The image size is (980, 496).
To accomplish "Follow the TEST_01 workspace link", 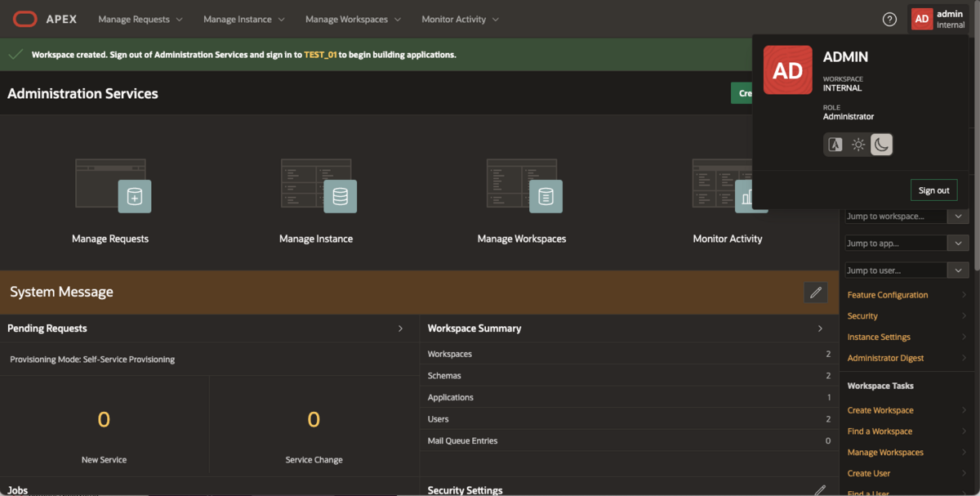I will point(320,55).
